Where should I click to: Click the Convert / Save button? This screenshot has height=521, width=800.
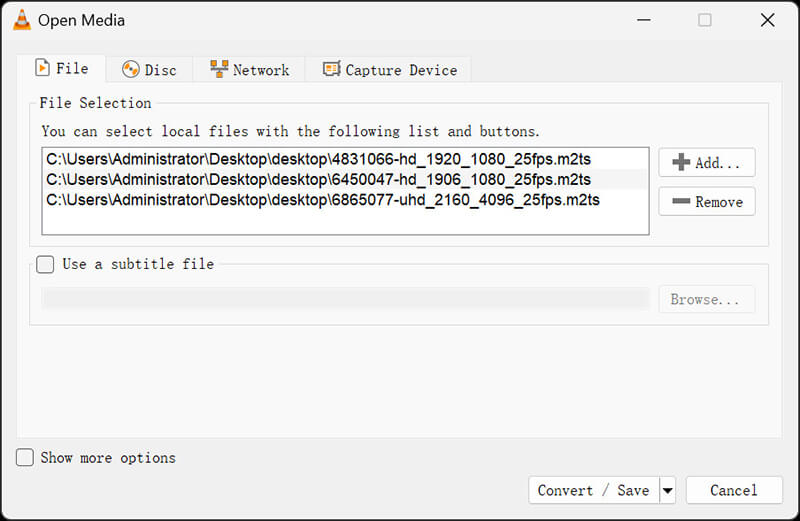click(594, 490)
